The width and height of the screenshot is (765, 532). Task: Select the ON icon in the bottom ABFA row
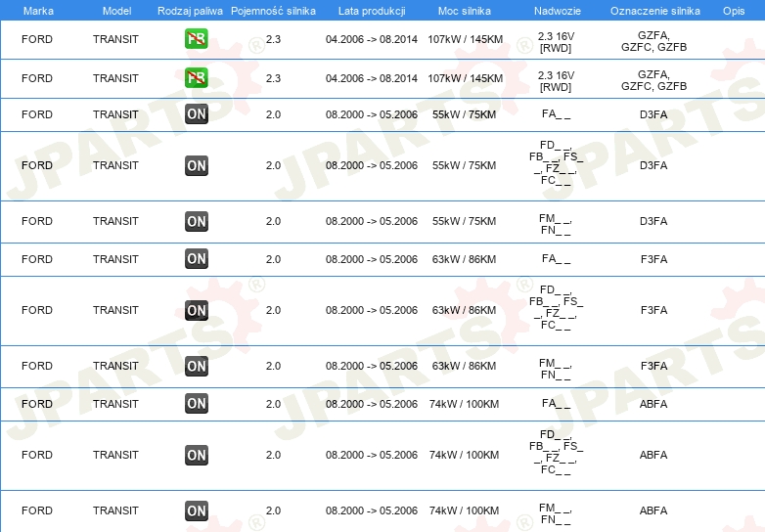(196, 510)
